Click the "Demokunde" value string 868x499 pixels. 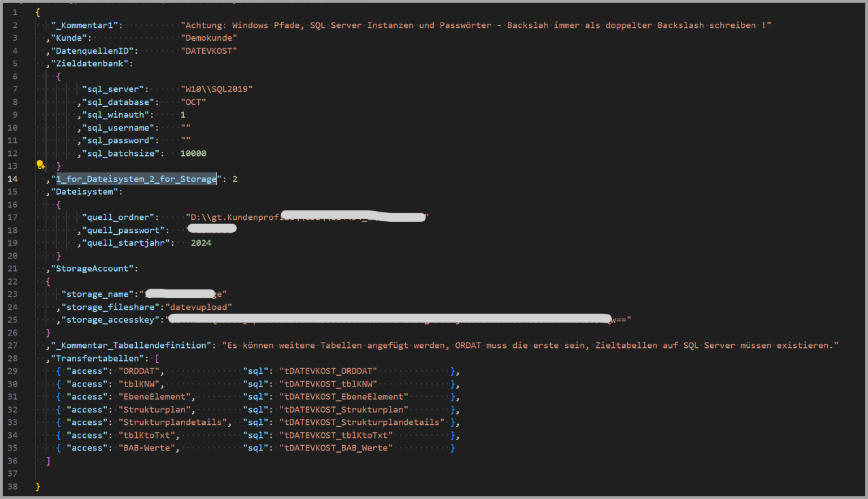[x=209, y=37]
